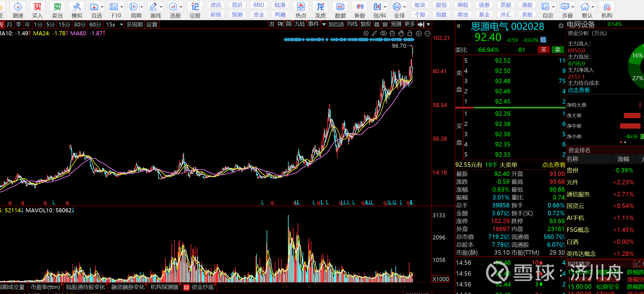Switch chart to 60分 period
644x294 pixels.
[95, 24]
